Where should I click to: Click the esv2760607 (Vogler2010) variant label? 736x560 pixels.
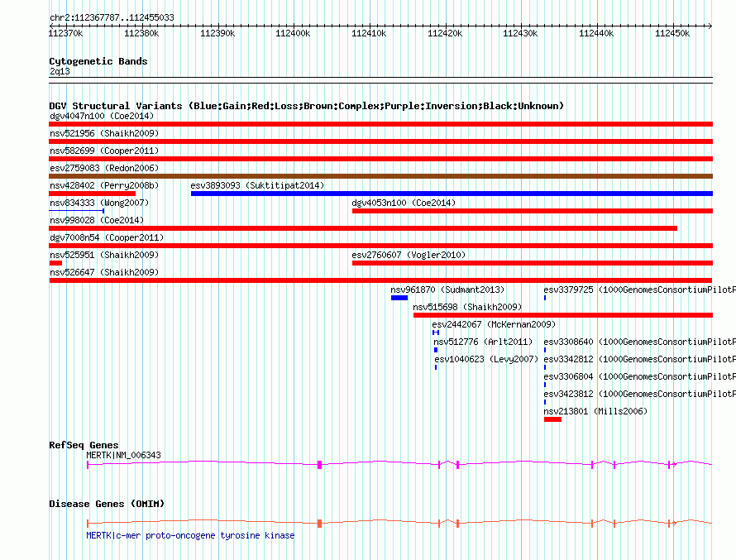(409, 255)
